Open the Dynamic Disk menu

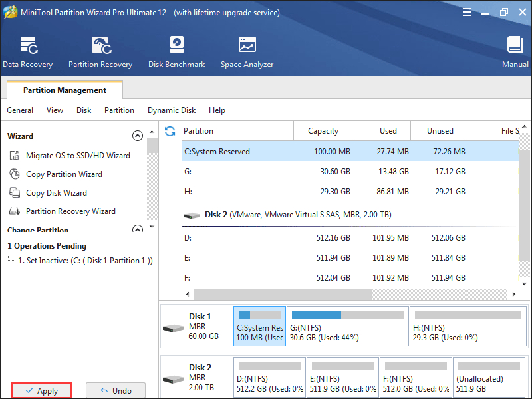click(x=172, y=110)
